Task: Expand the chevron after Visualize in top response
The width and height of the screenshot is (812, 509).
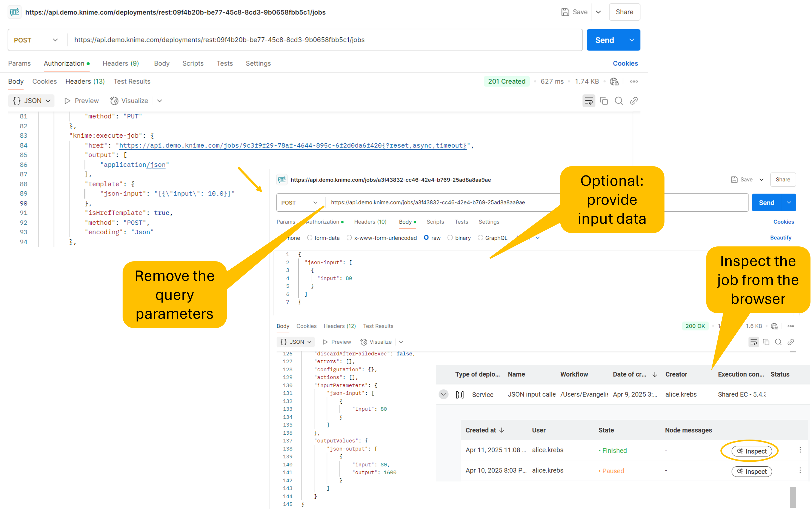Action: pyautogui.click(x=160, y=101)
